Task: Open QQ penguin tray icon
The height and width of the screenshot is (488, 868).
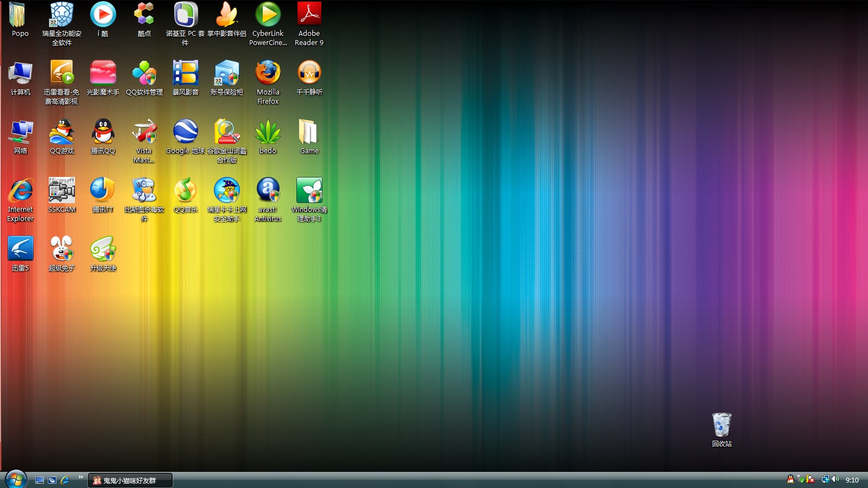Action: 790,479
